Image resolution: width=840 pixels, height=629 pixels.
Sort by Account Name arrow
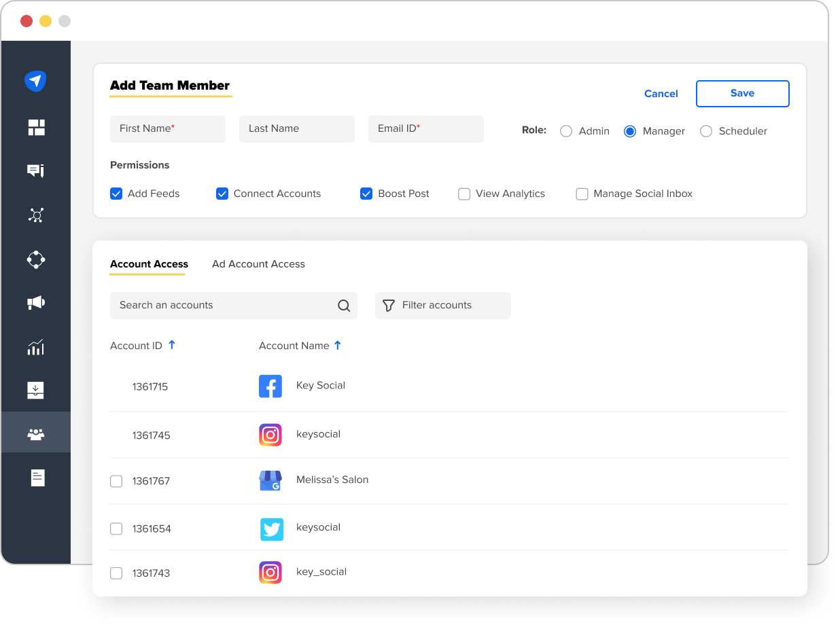pos(338,345)
